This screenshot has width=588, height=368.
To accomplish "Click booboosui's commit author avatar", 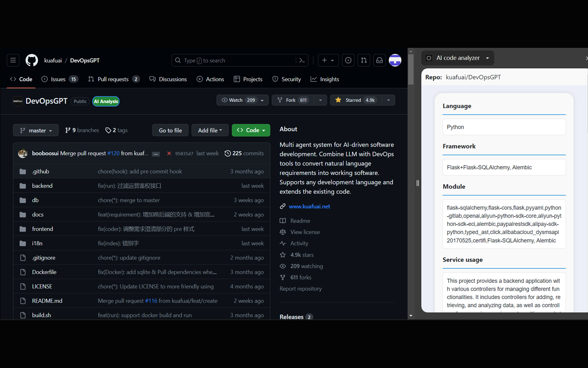I will tap(23, 153).
